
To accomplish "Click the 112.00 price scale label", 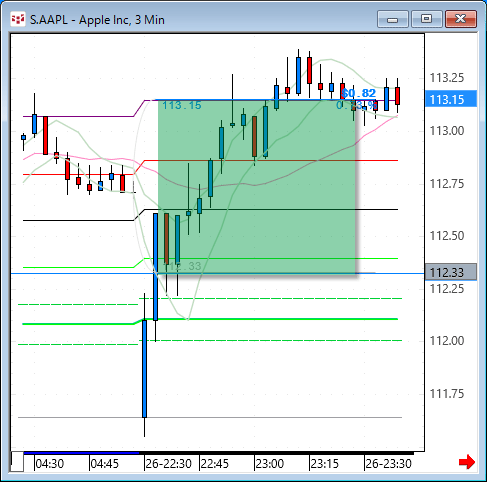I will [x=447, y=341].
